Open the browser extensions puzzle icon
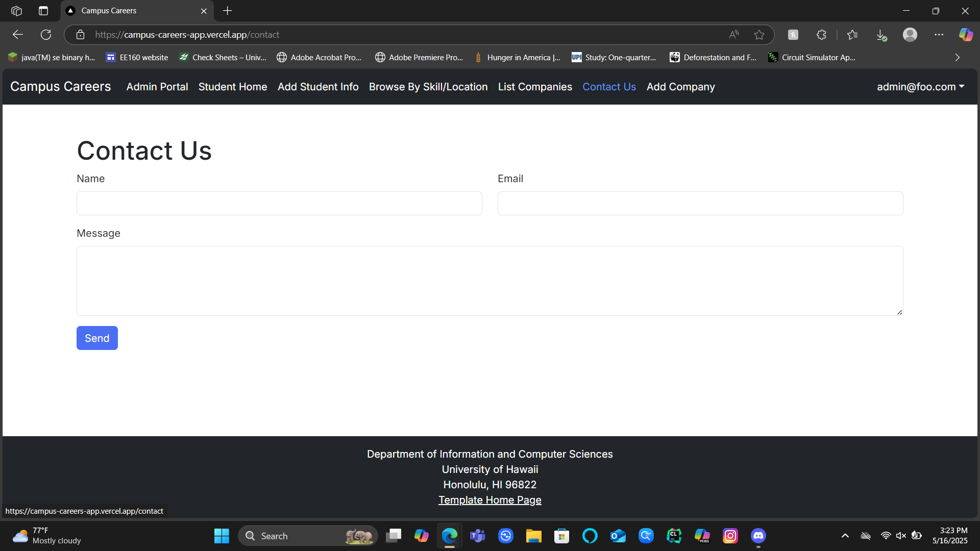The width and height of the screenshot is (980, 551). coord(821,35)
